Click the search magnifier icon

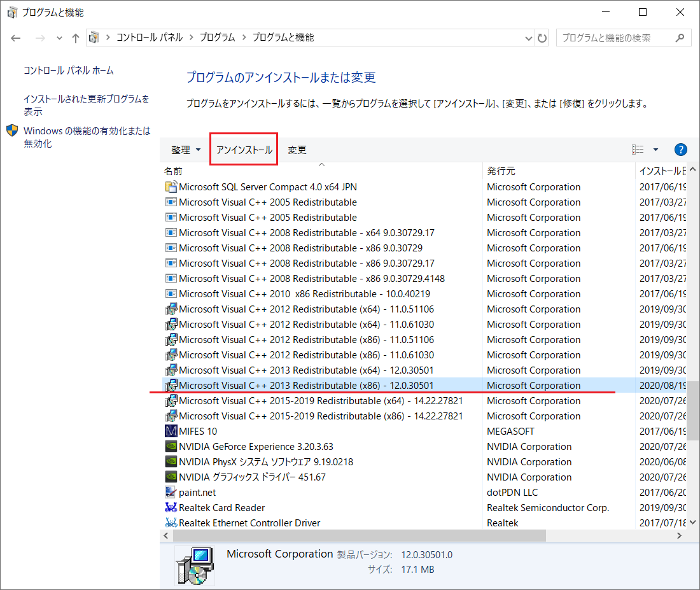pyautogui.click(x=680, y=38)
